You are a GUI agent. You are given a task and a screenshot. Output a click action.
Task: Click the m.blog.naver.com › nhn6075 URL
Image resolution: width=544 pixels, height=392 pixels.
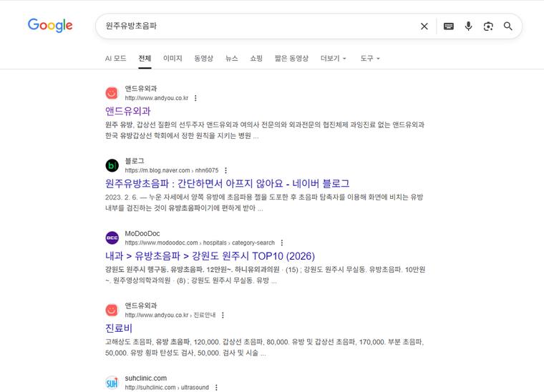click(x=171, y=170)
